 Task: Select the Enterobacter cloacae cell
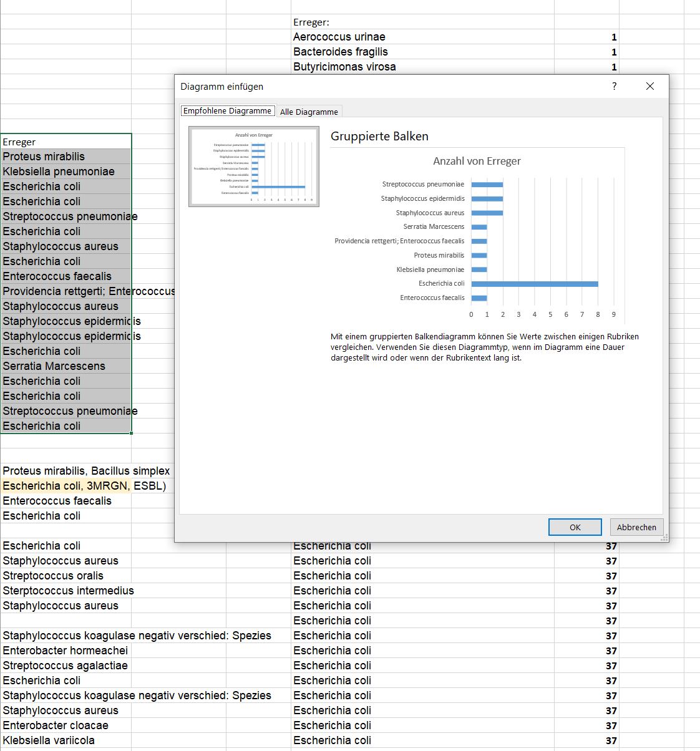point(66,725)
